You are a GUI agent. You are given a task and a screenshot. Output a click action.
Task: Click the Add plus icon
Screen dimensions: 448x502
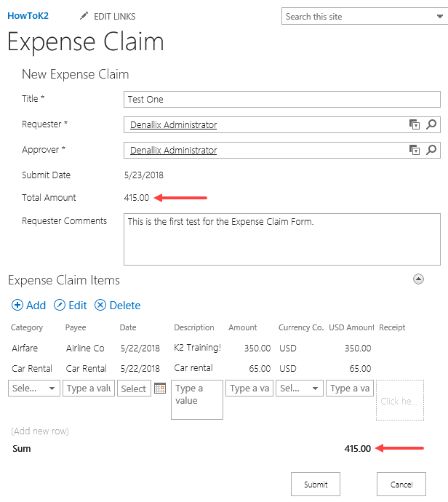click(x=17, y=305)
